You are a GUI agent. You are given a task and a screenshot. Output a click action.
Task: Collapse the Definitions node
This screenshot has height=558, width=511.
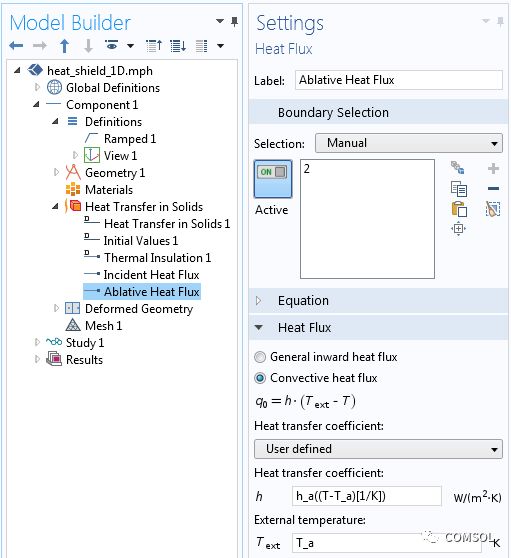coord(55,121)
